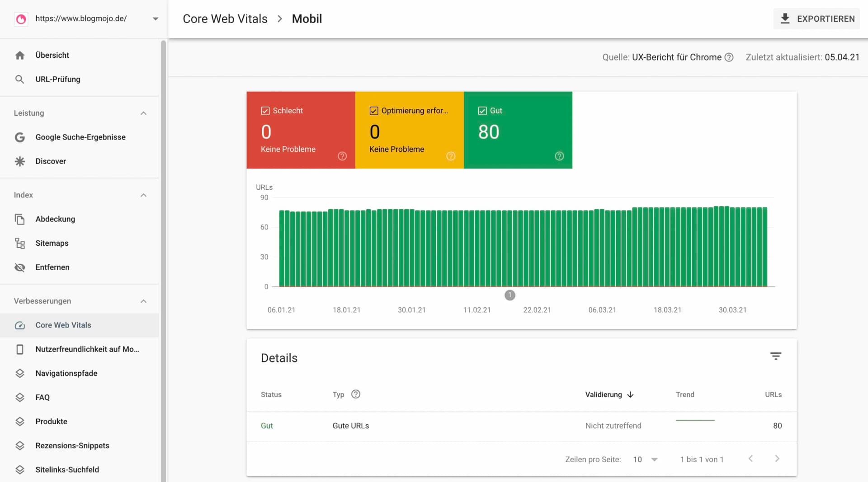Collapse the Leistung section

click(143, 113)
